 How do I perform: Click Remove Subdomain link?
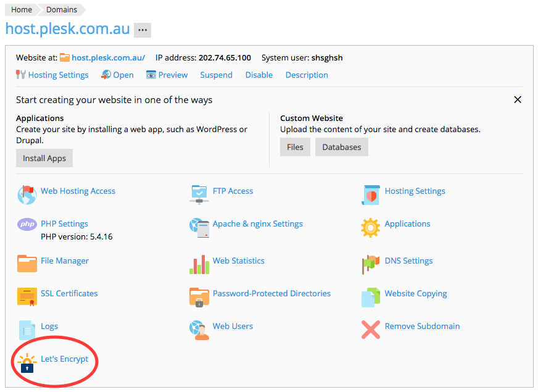click(423, 326)
